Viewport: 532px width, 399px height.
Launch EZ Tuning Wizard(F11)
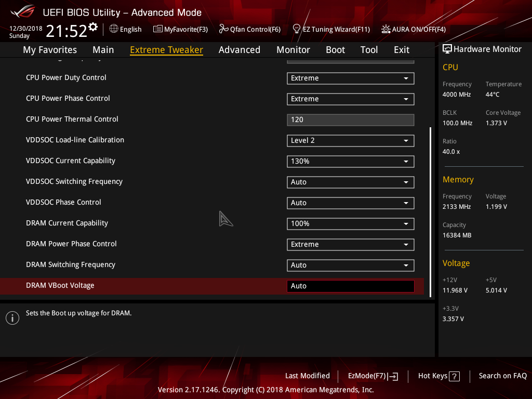click(331, 29)
